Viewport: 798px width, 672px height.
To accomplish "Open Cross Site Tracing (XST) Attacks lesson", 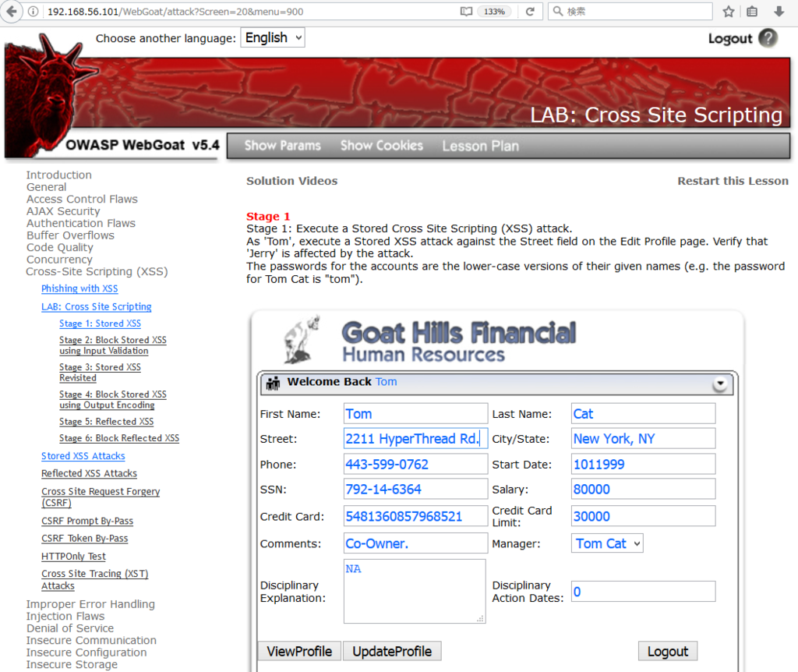I will [94, 579].
